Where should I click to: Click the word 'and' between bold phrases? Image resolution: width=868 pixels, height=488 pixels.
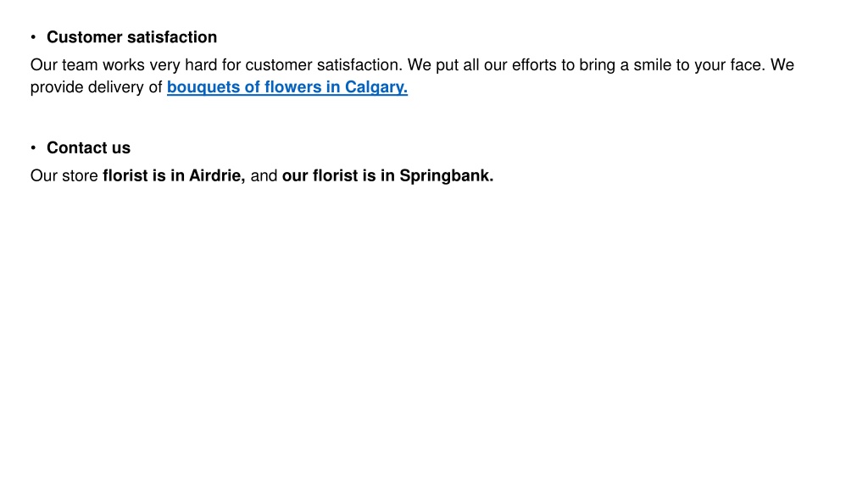[x=264, y=175]
